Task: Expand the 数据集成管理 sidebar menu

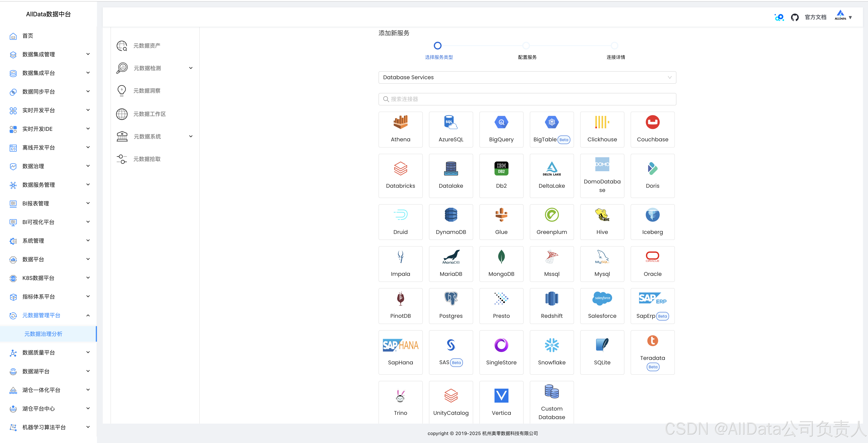Action: point(48,54)
